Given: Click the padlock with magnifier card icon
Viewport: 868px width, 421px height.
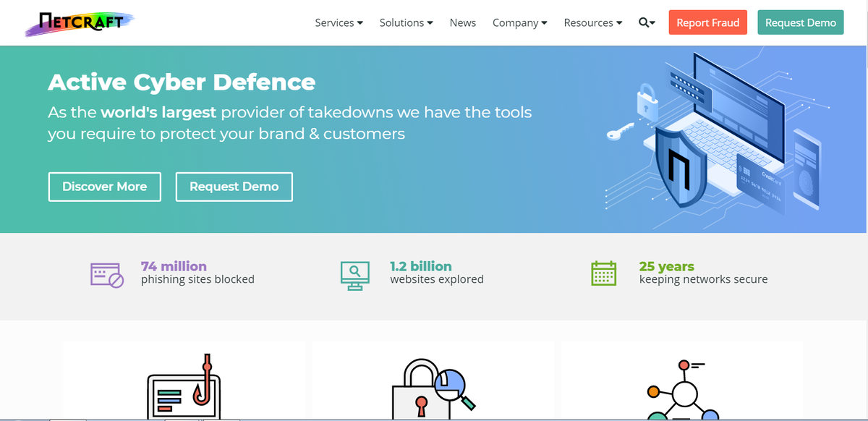Looking at the screenshot, I should coord(433,389).
